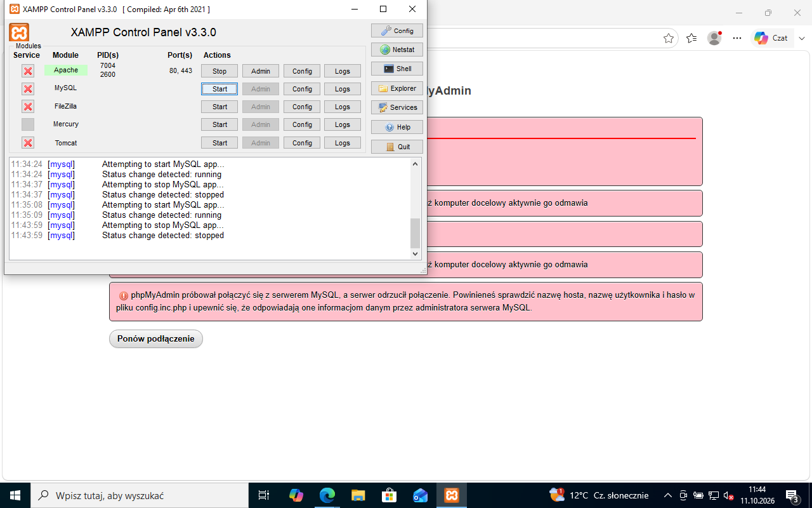
Task: Open Microsoft Store from the taskbar
Action: pyautogui.click(x=390, y=495)
